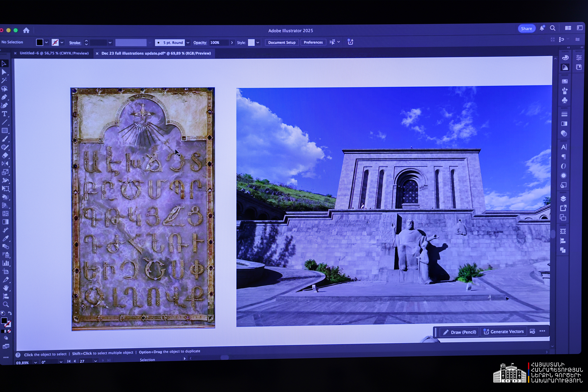Activate the Hand tool

(6, 288)
